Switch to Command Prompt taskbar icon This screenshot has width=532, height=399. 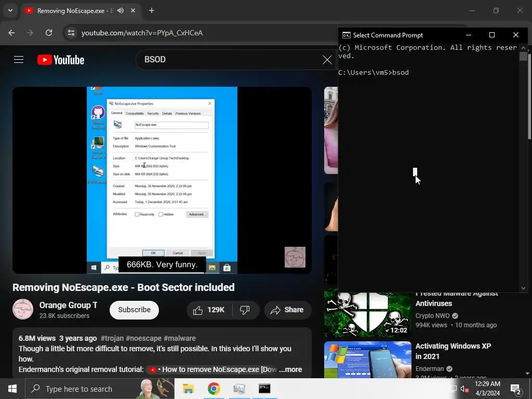click(264, 389)
